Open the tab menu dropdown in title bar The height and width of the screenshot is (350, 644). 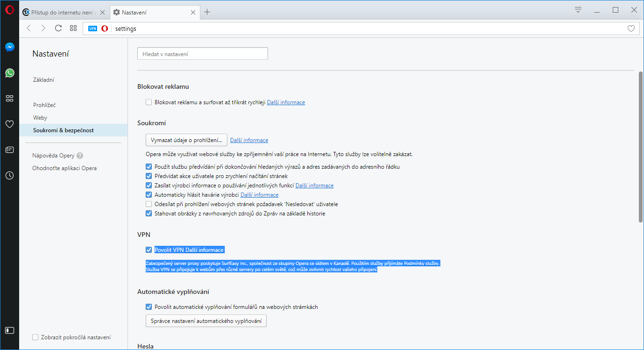click(578, 10)
